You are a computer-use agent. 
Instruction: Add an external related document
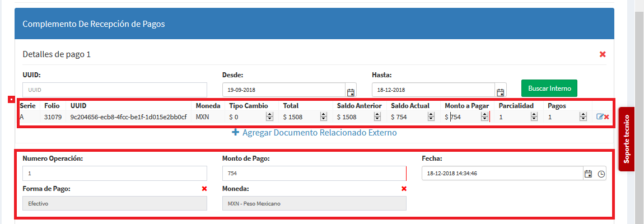tap(314, 133)
